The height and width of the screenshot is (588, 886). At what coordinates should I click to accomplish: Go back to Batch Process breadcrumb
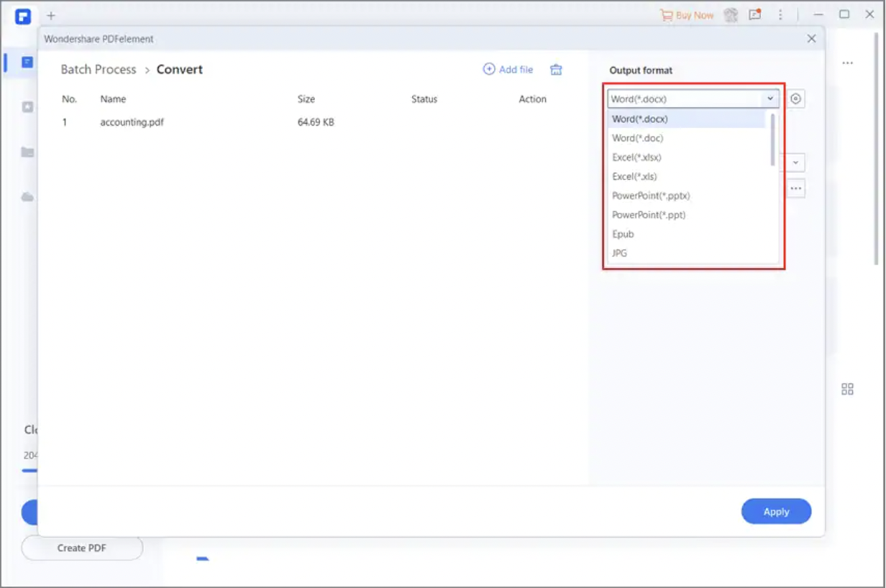99,70
